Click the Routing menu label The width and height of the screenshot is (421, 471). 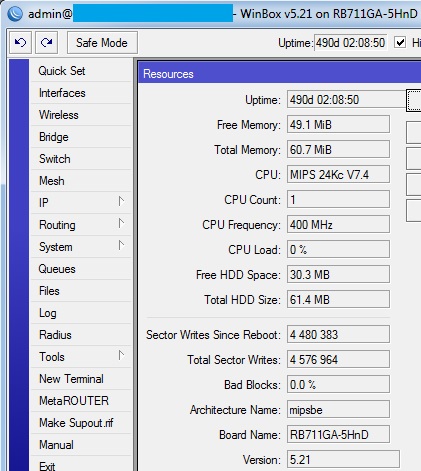pos(57,225)
